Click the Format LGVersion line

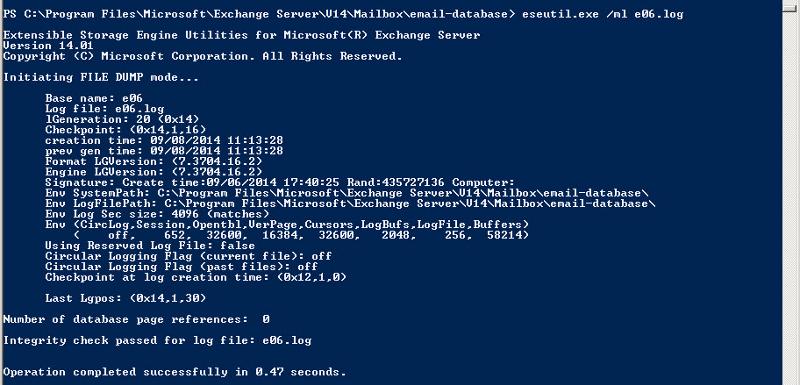(x=154, y=161)
